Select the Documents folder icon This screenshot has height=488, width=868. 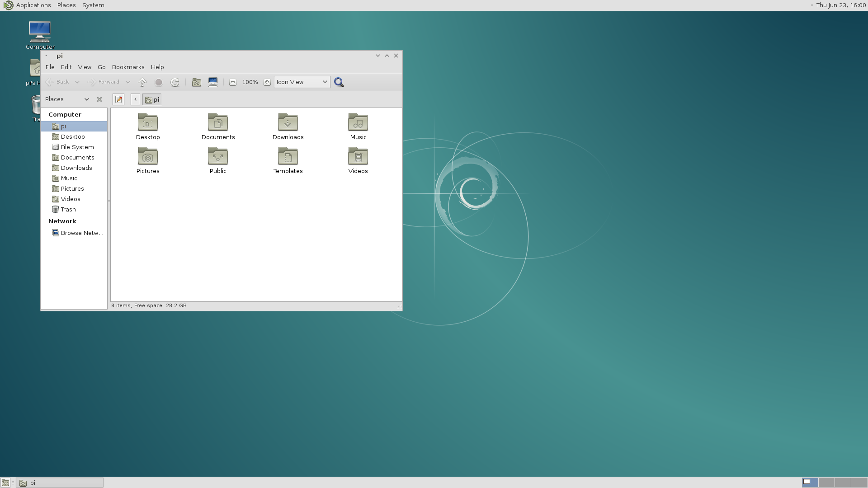pyautogui.click(x=218, y=127)
